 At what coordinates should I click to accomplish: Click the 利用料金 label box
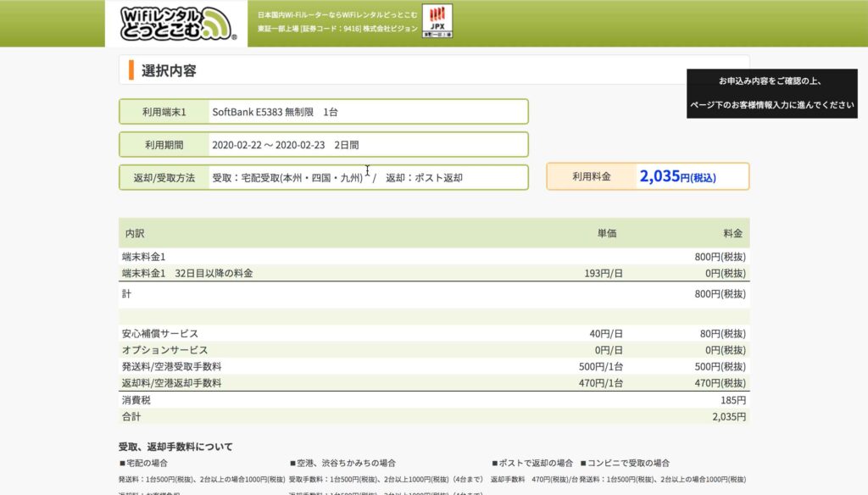point(591,176)
